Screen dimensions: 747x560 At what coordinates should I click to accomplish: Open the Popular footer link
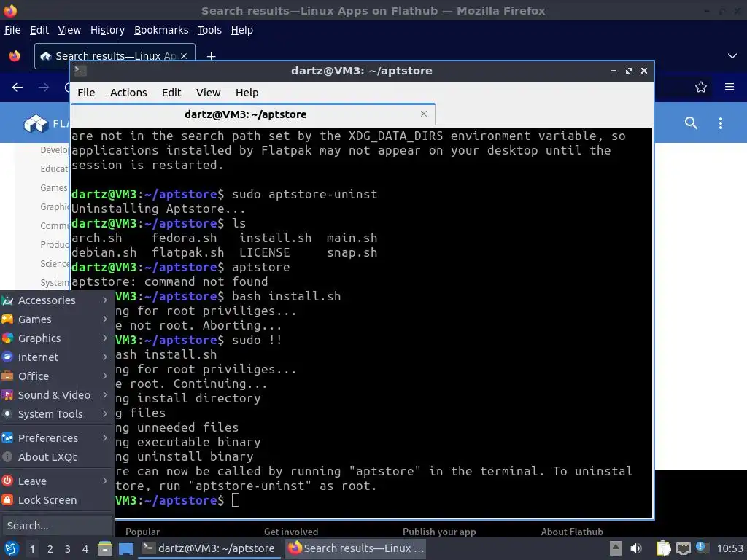[x=142, y=532]
